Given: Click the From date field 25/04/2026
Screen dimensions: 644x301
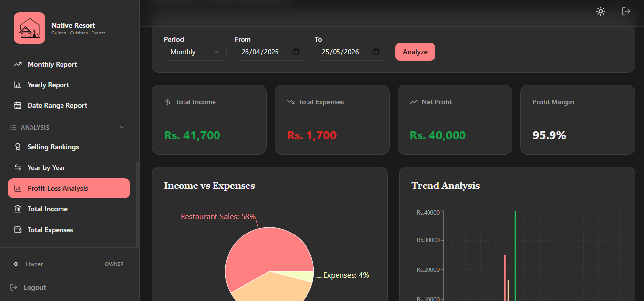Looking at the screenshot, I should pos(271,52).
